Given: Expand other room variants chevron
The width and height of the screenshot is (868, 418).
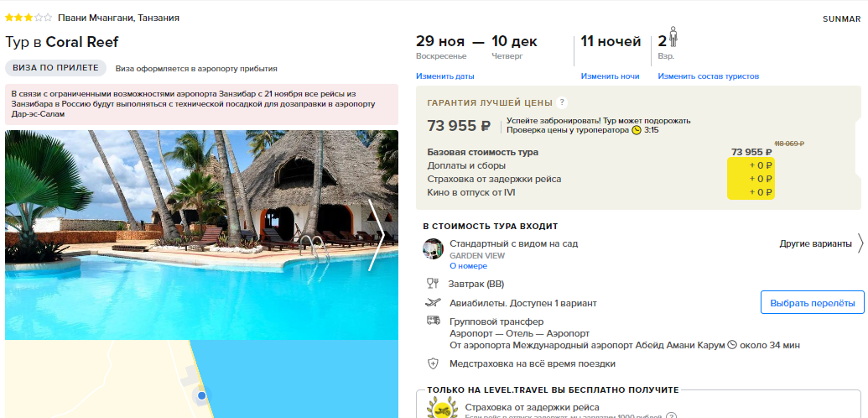Looking at the screenshot, I should tap(860, 243).
